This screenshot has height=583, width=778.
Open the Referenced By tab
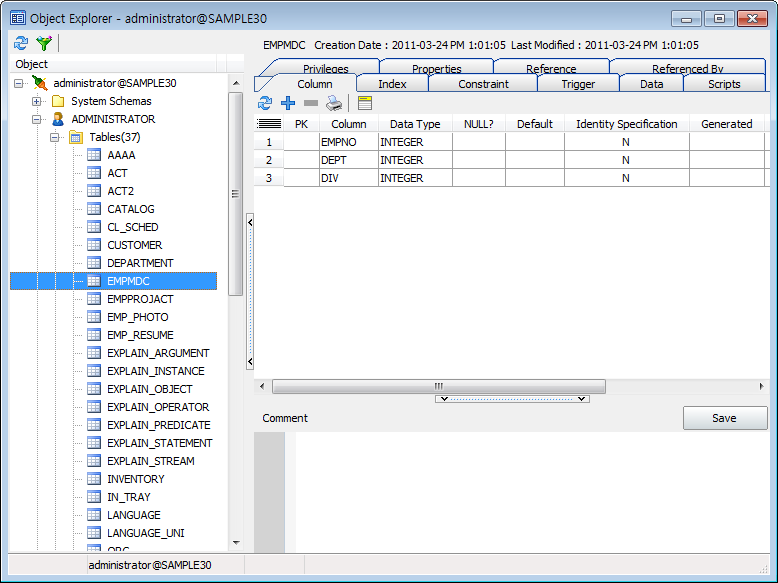pos(687,68)
